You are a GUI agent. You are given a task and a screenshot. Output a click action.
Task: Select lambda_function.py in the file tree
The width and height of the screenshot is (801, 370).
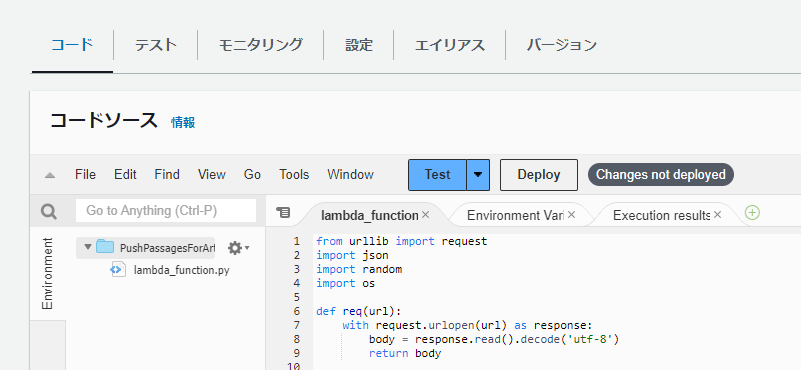tap(181, 270)
